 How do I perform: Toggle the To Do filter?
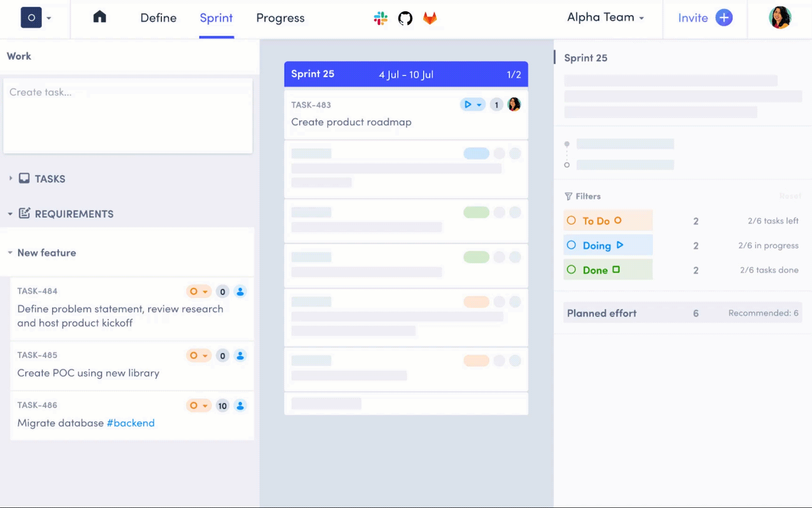608,221
